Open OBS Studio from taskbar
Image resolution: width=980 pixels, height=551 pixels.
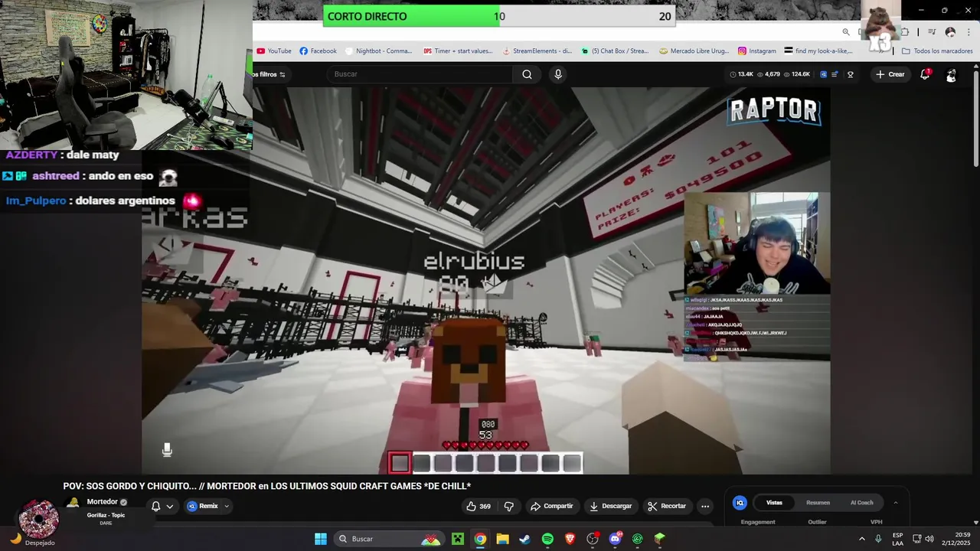[593, 539]
